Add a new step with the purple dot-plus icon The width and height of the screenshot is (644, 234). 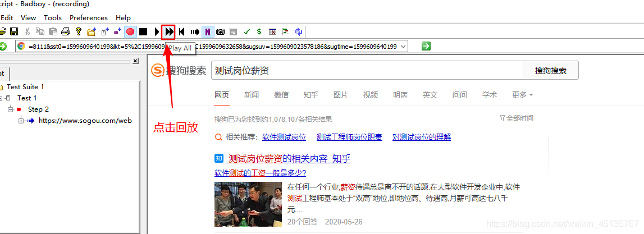pos(118,31)
